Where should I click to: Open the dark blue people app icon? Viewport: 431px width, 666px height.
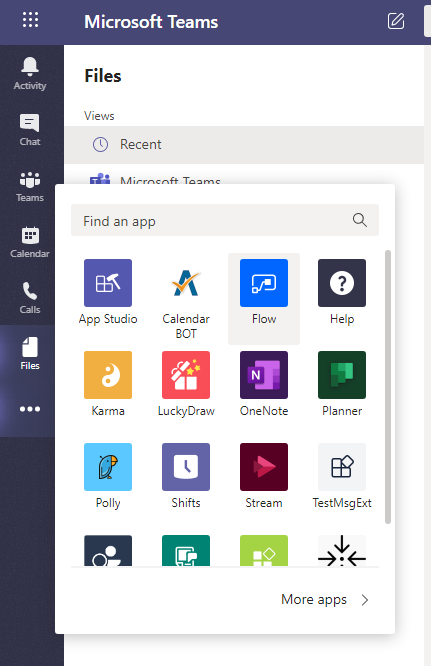[108, 550]
